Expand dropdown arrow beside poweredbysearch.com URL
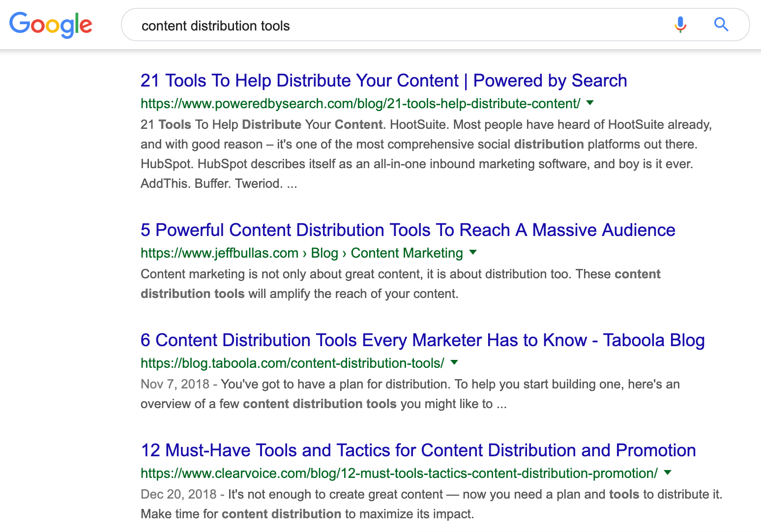 (590, 103)
